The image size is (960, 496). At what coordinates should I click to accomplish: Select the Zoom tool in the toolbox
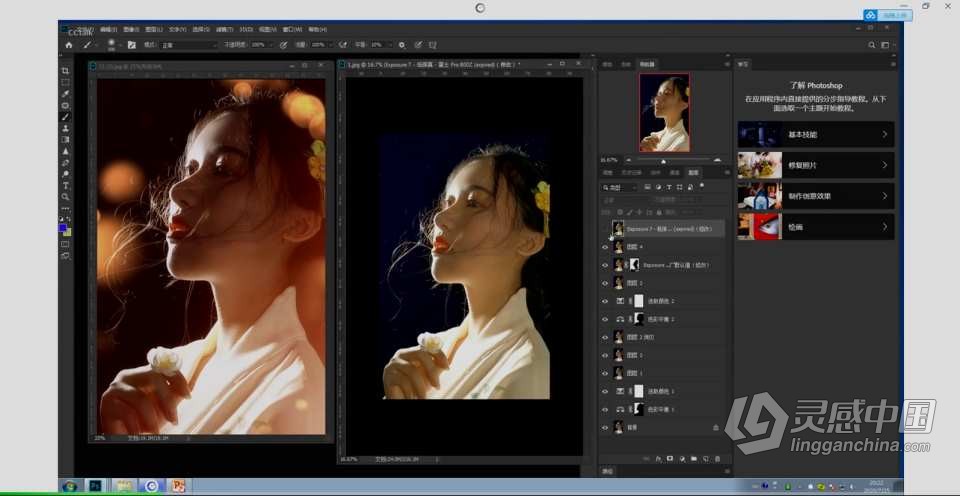click(x=65, y=197)
